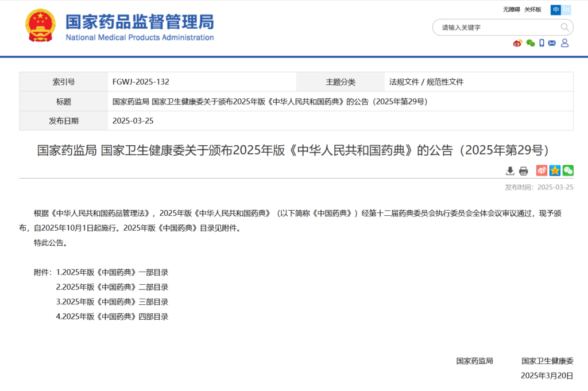588x391 pixels.
Task: Open attachment 4: 《中国药典》四部目录
Action: [112, 316]
